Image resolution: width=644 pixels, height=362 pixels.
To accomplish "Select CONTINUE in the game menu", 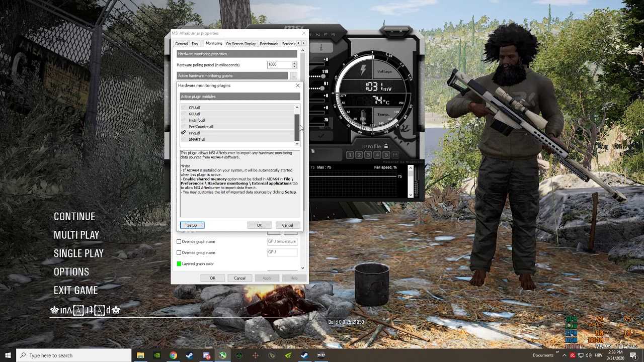I will tap(74, 217).
